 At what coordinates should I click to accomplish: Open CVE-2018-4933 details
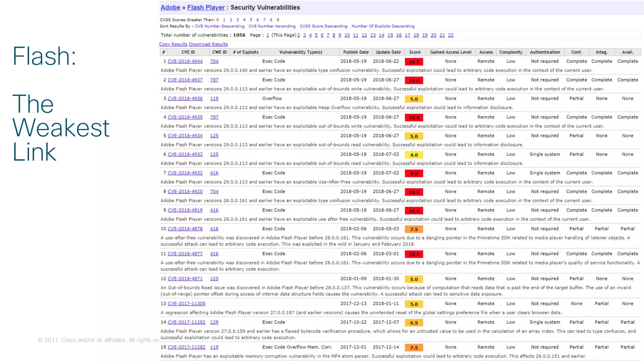click(x=185, y=154)
